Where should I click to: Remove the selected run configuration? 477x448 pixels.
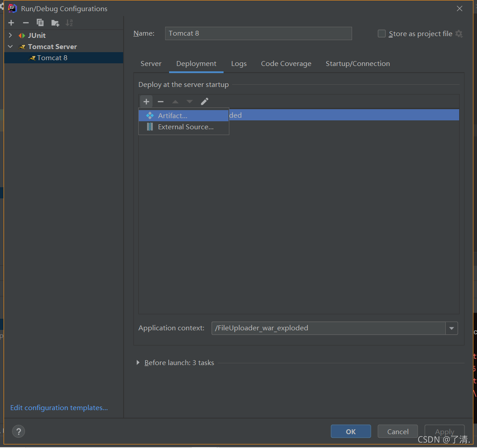(x=26, y=23)
